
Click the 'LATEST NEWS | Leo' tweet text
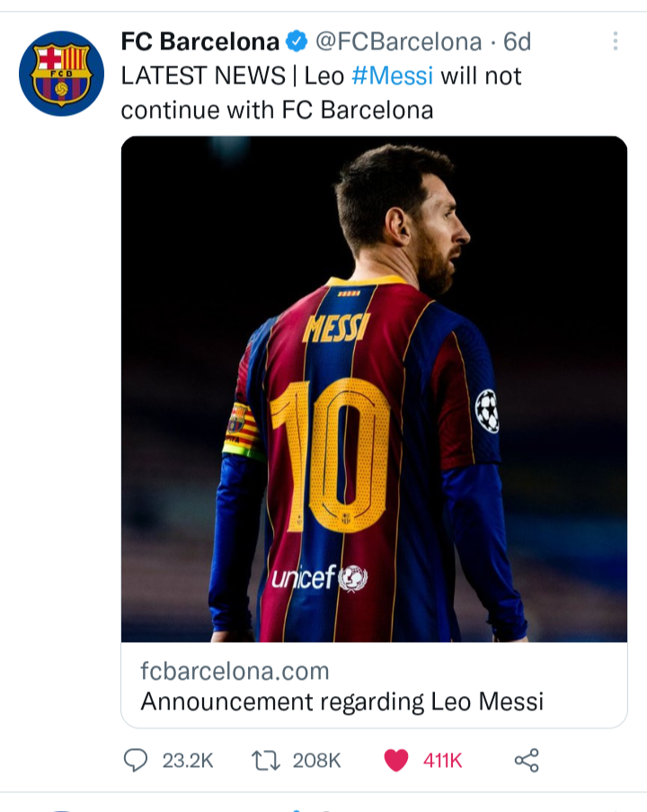tap(233, 76)
